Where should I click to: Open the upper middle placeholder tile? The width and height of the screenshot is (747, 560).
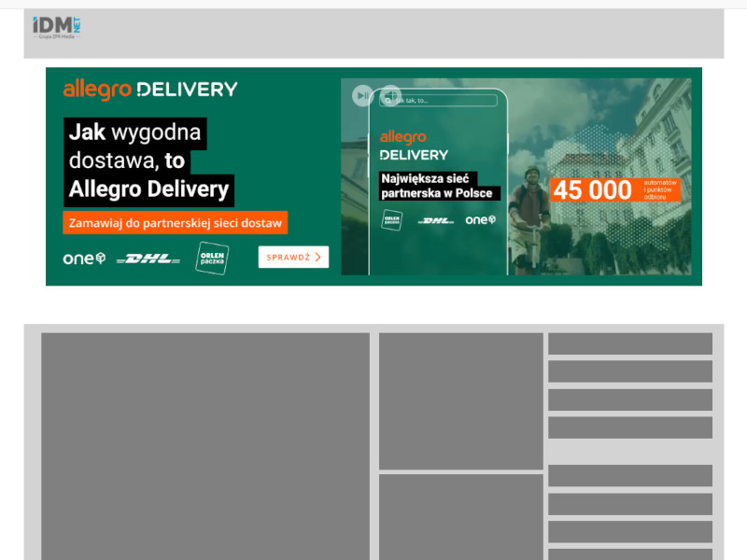(460, 401)
